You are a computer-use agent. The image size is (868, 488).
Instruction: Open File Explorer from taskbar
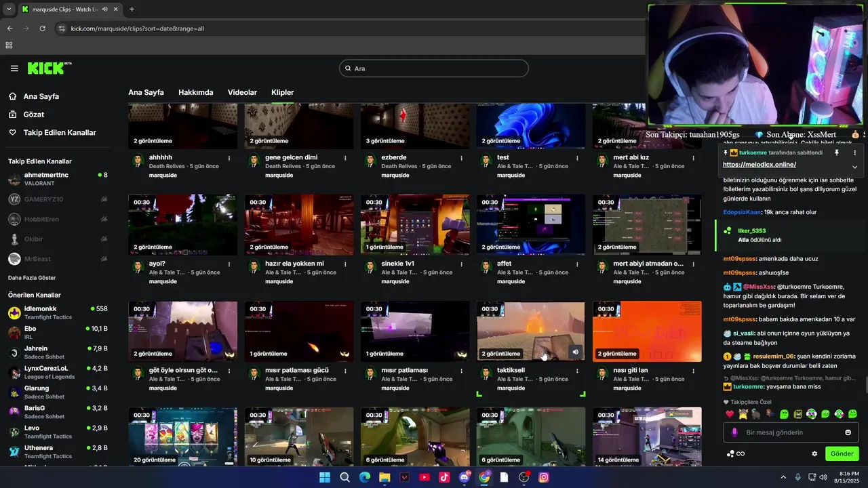point(384,477)
